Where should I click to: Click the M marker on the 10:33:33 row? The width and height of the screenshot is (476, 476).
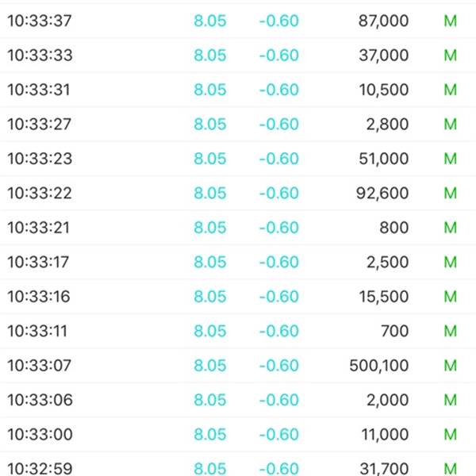click(450, 56)
